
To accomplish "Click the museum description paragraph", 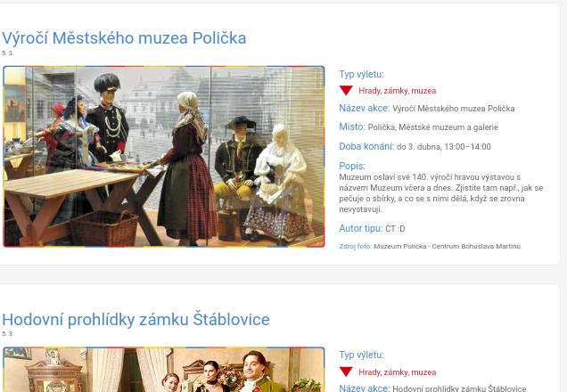I will [x=440, y=193].
